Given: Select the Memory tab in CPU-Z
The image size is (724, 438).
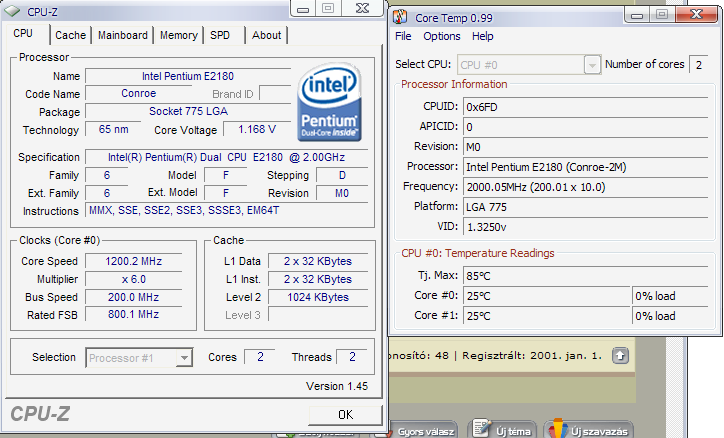Looking at the screenshot, I should click(178, 35).
